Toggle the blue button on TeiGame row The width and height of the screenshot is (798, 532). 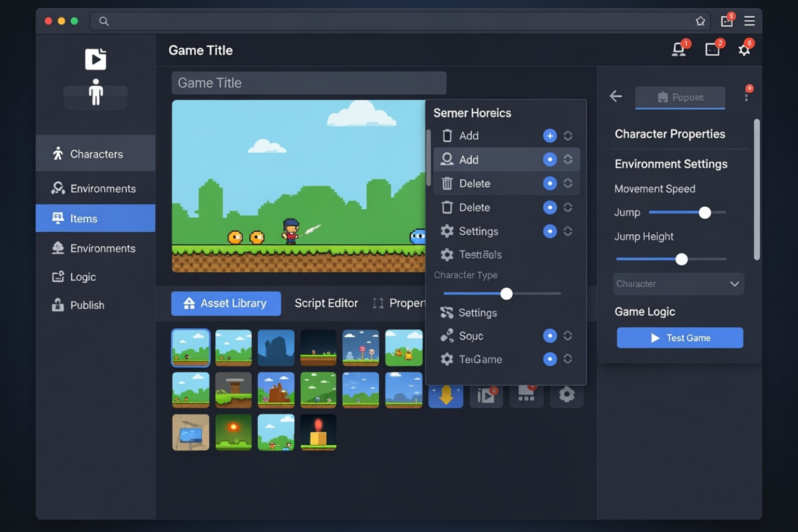550,359
